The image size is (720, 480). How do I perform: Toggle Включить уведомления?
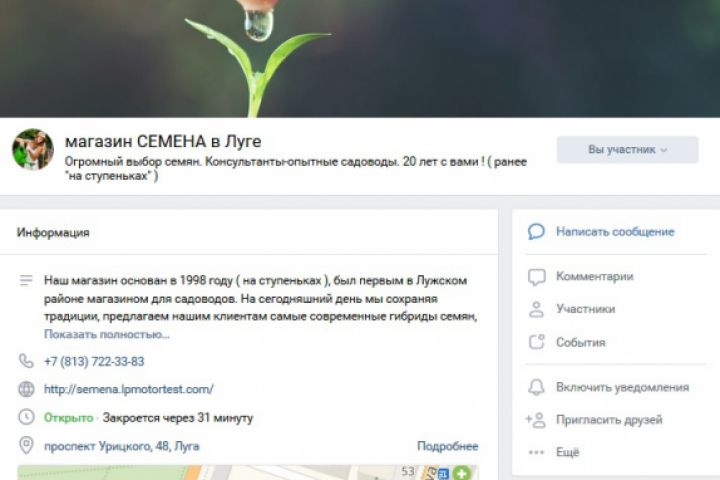click(x=622, y=387)
